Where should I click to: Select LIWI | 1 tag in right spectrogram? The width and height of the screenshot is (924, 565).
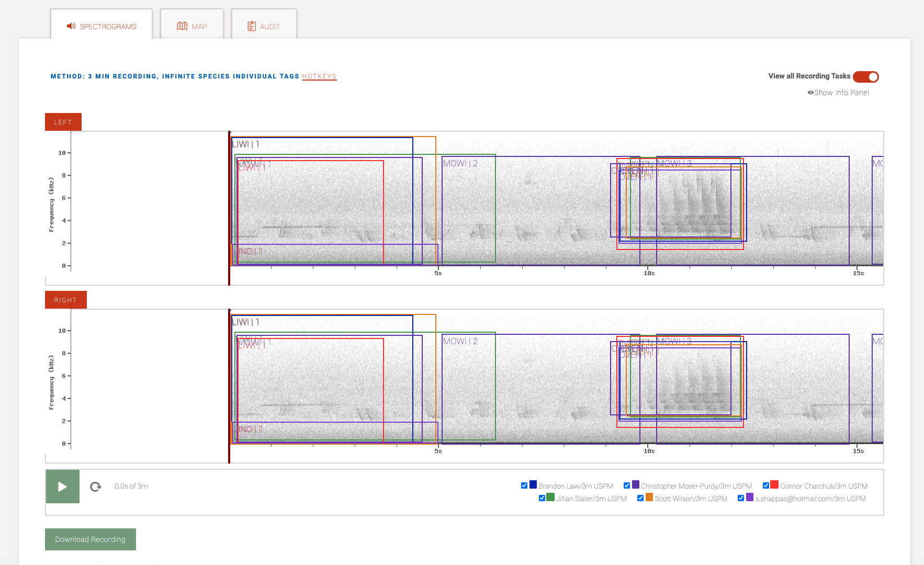(x=246, y=322)
